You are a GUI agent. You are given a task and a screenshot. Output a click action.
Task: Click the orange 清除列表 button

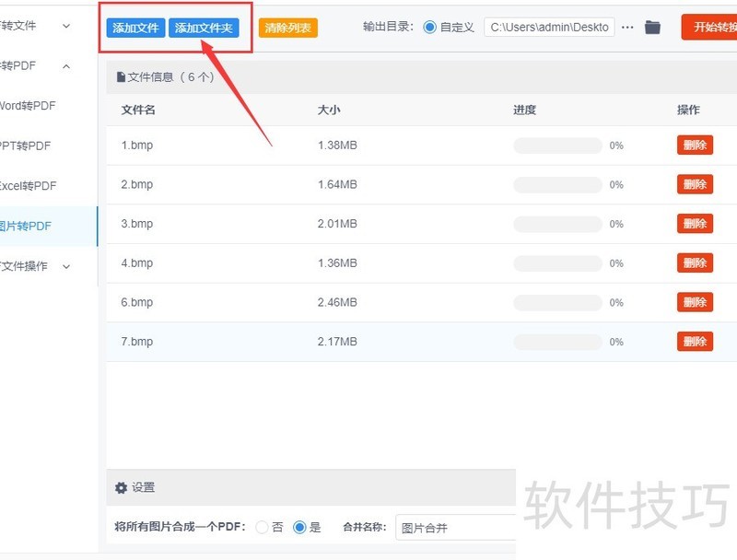(288, 29)
